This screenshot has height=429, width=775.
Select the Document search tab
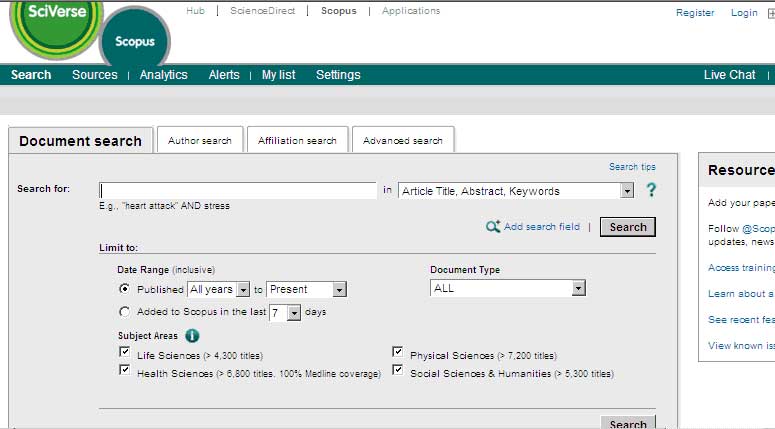[81, 141]
